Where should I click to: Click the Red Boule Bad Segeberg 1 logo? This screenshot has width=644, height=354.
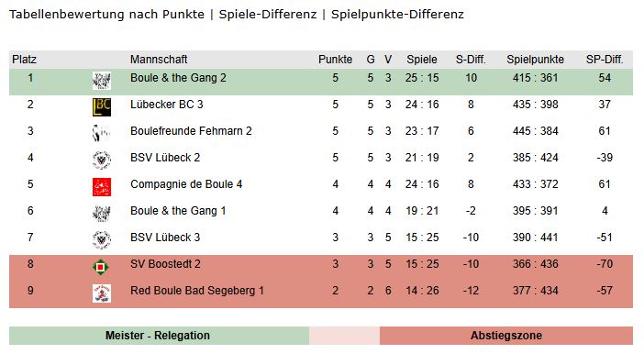pos(102,293)
